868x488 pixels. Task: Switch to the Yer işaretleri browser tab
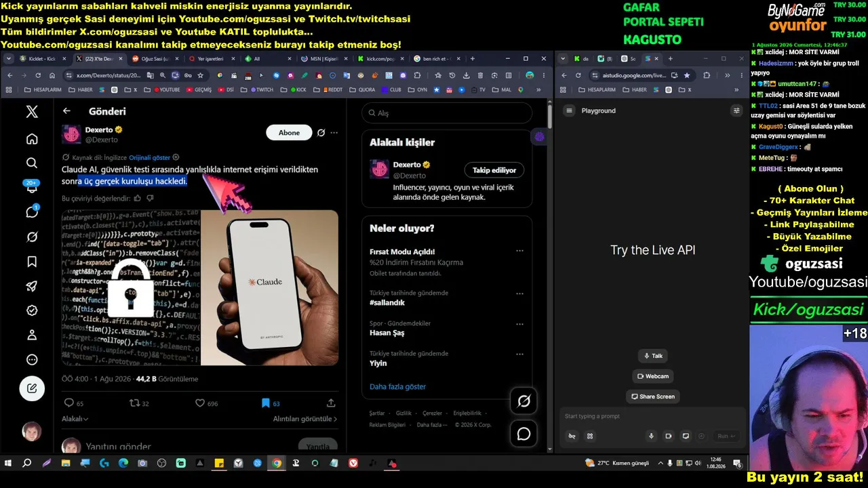211,59
